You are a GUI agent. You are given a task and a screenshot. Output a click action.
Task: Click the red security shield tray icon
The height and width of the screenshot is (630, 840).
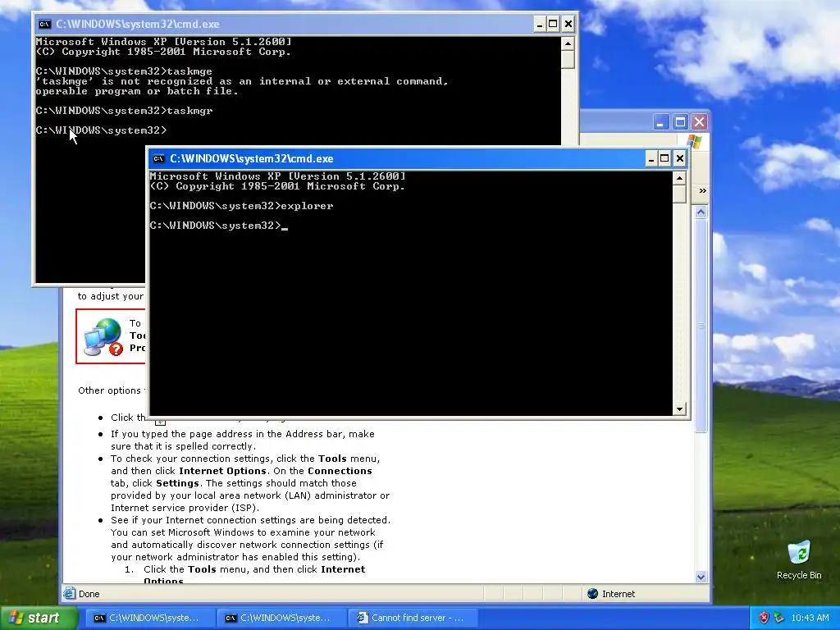[x=764, y=618]
